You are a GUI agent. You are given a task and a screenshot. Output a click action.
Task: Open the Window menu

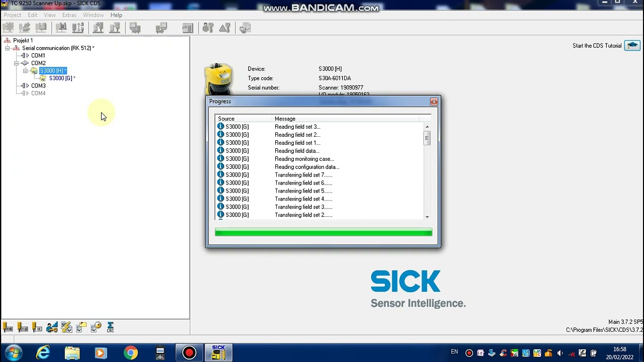[94, 15]
